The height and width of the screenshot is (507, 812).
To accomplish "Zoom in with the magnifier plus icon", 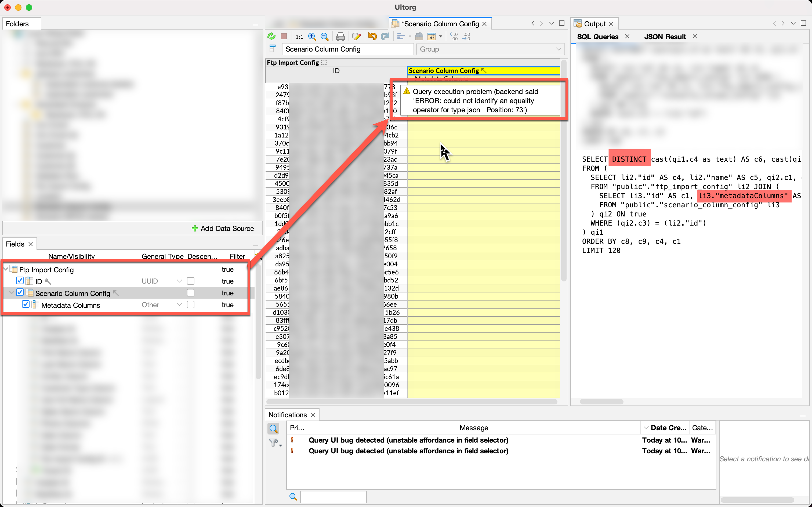I will tap(312, 36).
